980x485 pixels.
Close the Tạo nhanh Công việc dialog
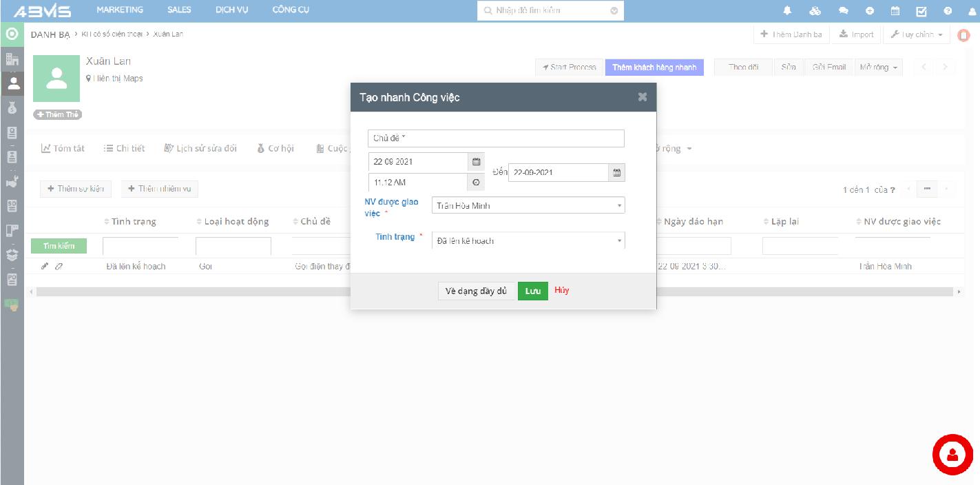642,97
